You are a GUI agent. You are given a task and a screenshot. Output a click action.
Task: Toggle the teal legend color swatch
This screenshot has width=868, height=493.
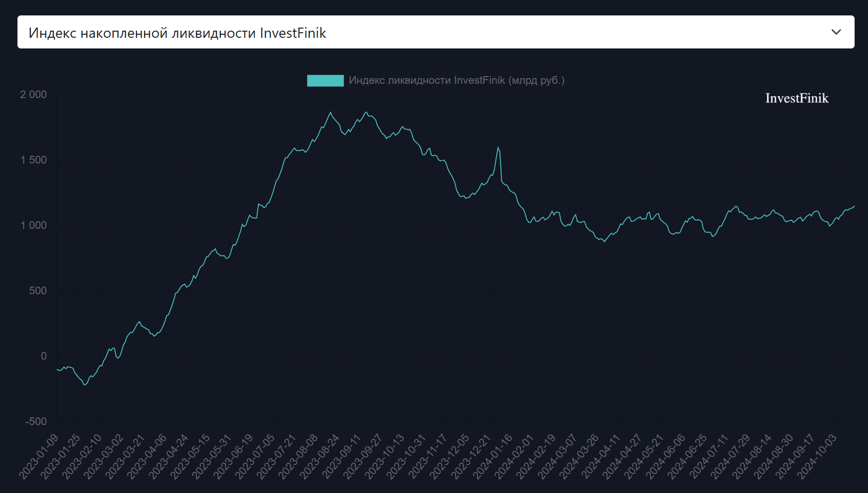pos(325,80)
